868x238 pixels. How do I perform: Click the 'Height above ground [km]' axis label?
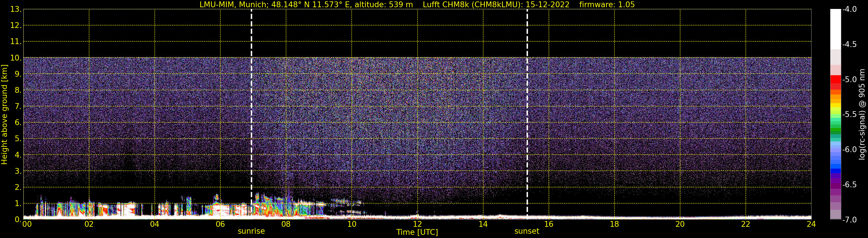(x=4, y=115)
